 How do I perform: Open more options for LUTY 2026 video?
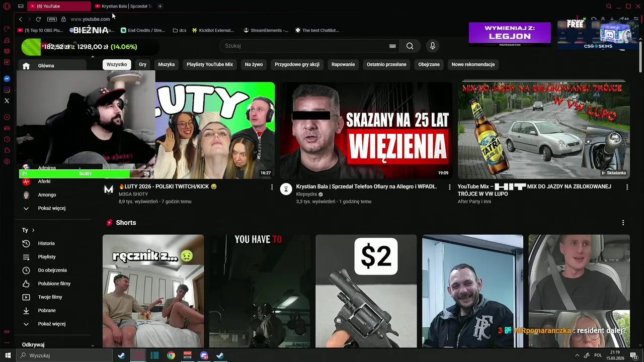272,187
